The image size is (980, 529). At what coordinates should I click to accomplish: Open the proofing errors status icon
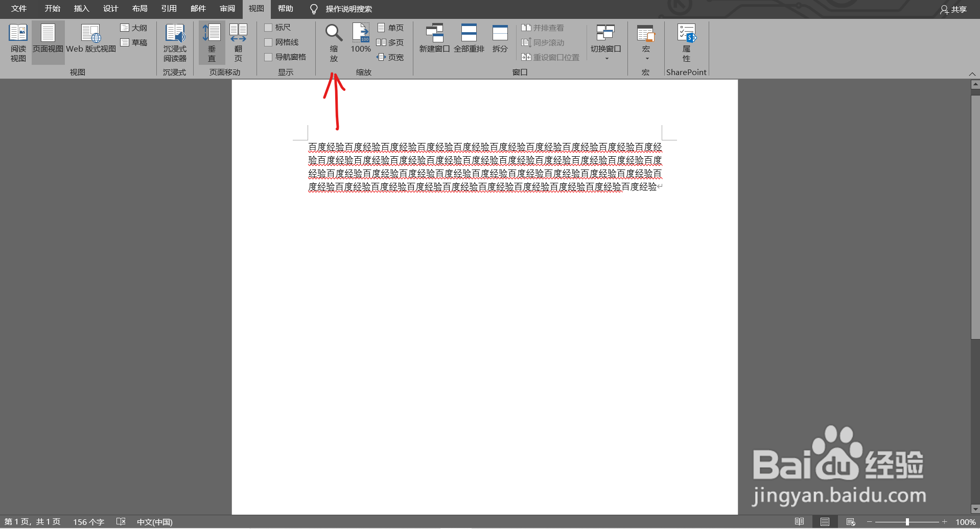(x=121, y=522)
